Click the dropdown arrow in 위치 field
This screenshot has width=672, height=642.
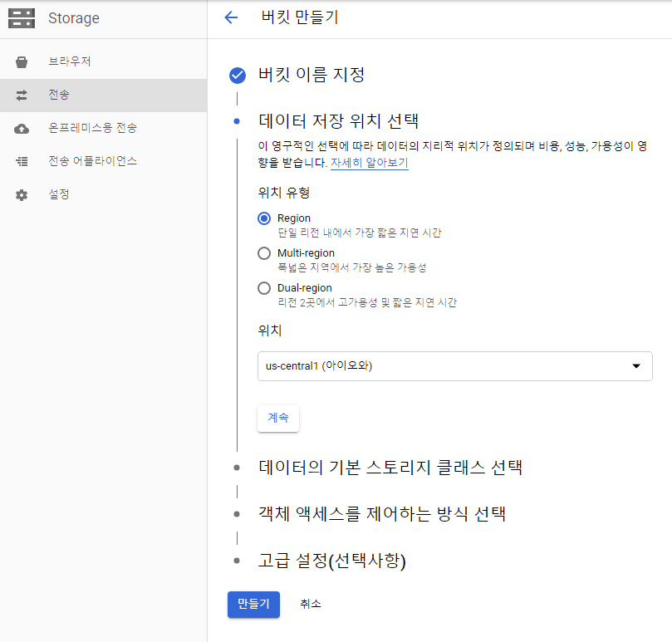coord(636,366)
